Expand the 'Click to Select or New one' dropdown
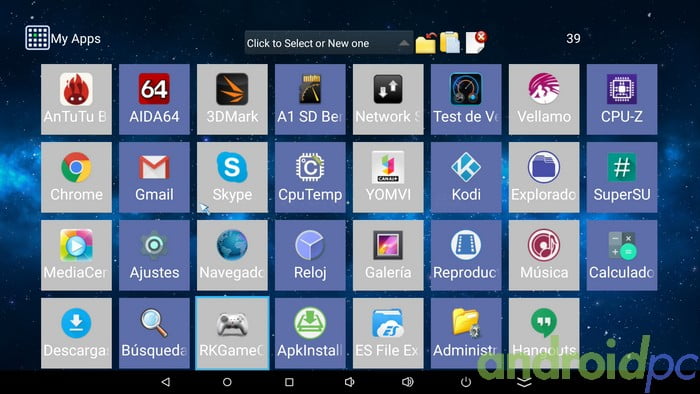Image resolution: width=700 pixels, height=394 pixels. [x=329, y=43]
